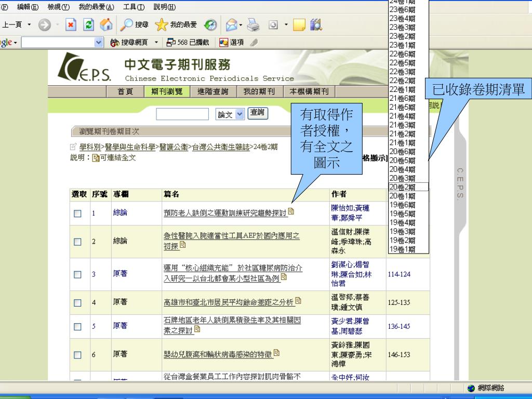Select 21卷4期 in the volume dropdown list
The height and width of the screenshot is (399, 532).
(403, 116)
